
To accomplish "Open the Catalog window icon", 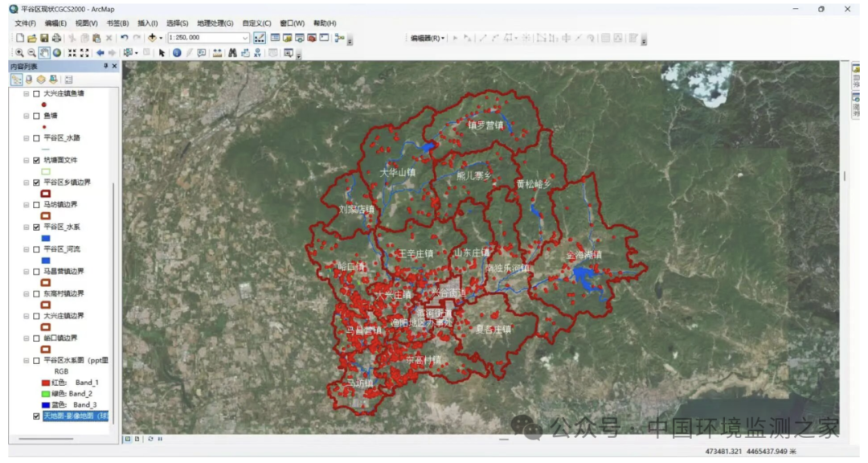I will (x=287, y=39).
